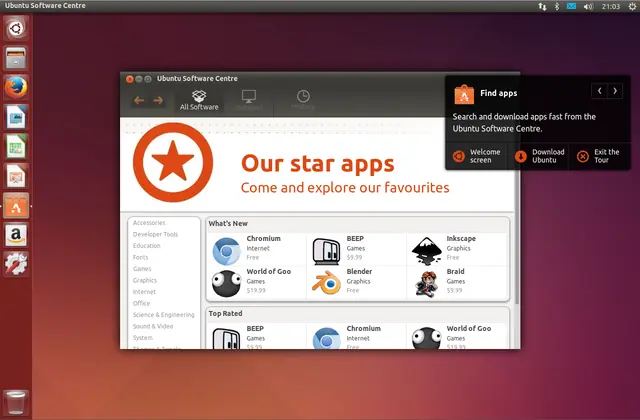This screenshot has width=640, height=420.
Task: Click the Blender app icon
Action: click(x=326, y=283)
